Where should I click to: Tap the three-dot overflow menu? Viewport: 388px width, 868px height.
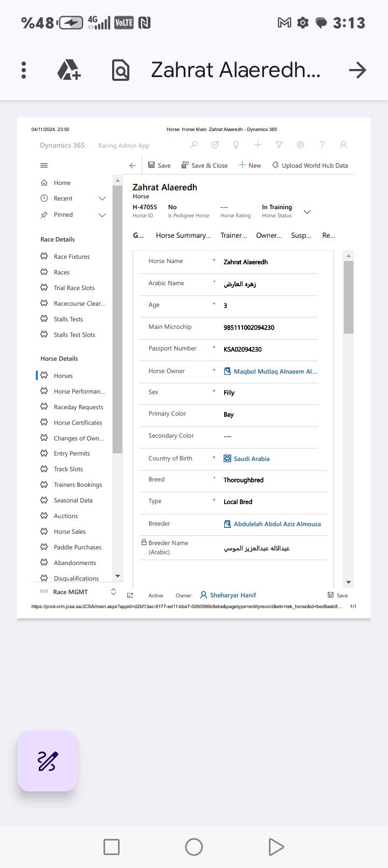[24, 70]
